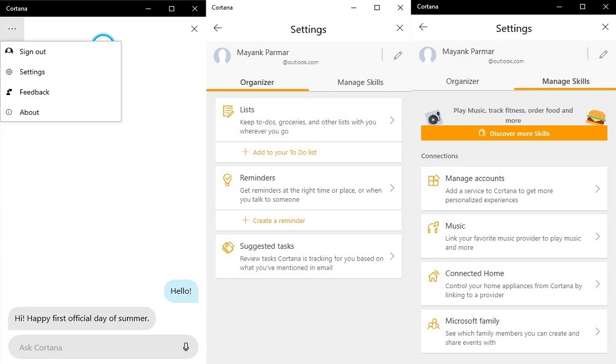Expand the Music chevron
Image resolution: width=616 pixels, height=364 pixels.
(x=597, y=236)
